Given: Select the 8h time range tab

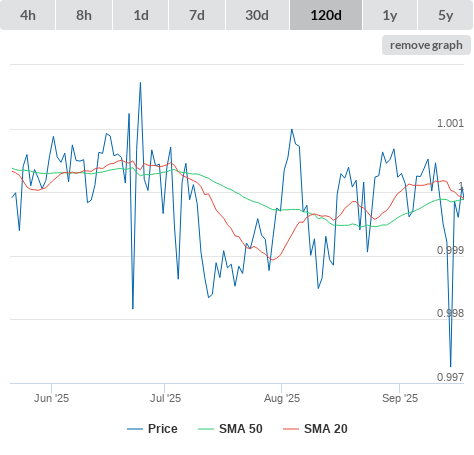Looking at the screenshot, I should [x=84, y=15].
